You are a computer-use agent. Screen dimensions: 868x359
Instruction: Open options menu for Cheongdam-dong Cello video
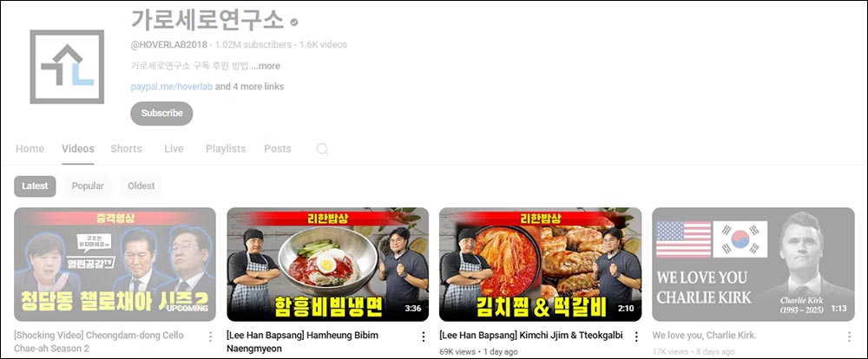[210, 336]
